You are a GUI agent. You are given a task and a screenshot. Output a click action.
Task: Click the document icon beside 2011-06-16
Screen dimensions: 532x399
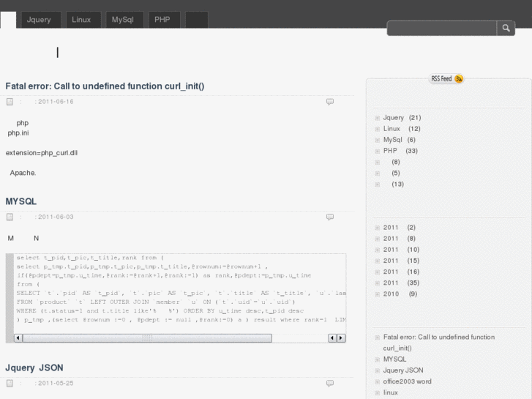(x=10, y=102)
